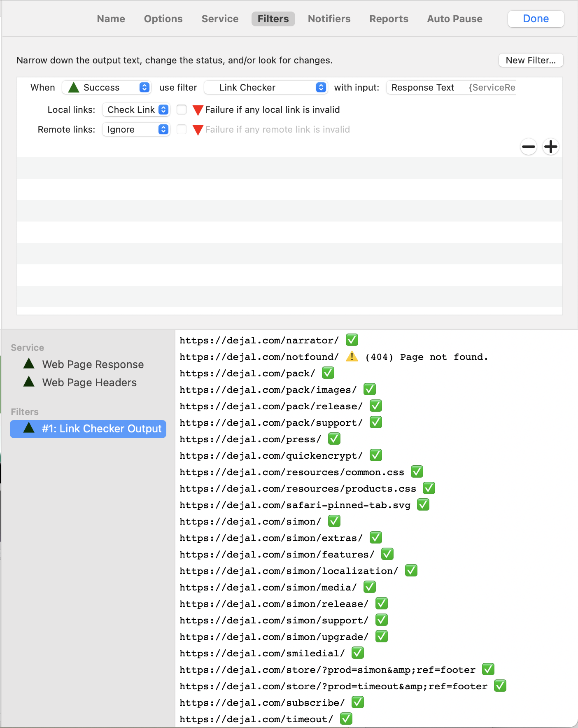Open the Remote links Ignore dropdown
Image resolution: width=578 pixels, height=728 pixels.
click(136, 129)
